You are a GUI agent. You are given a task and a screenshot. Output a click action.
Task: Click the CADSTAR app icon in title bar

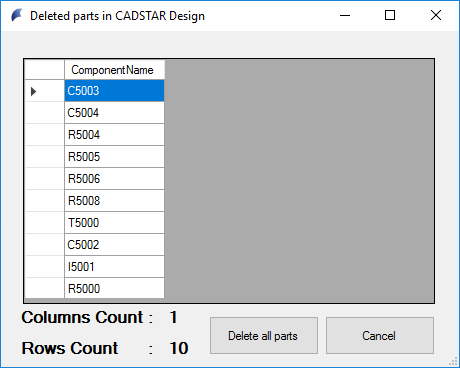pyautogui.click(x=17, y=15)
